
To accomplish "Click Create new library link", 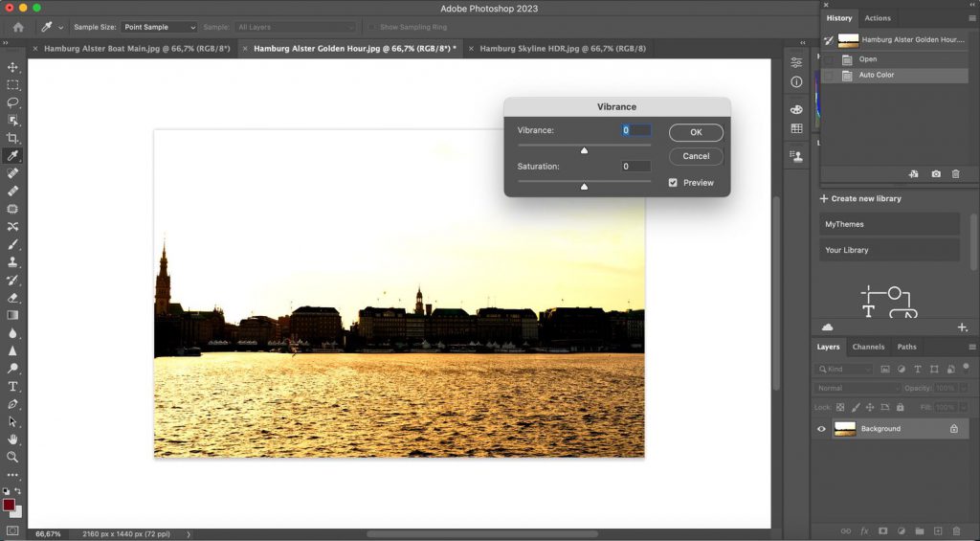I will (860, 198).
